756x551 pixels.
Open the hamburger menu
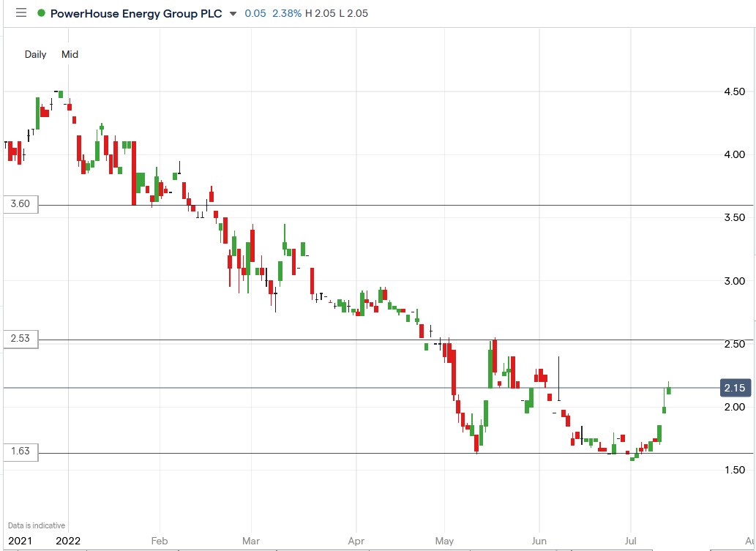(21, 12)
